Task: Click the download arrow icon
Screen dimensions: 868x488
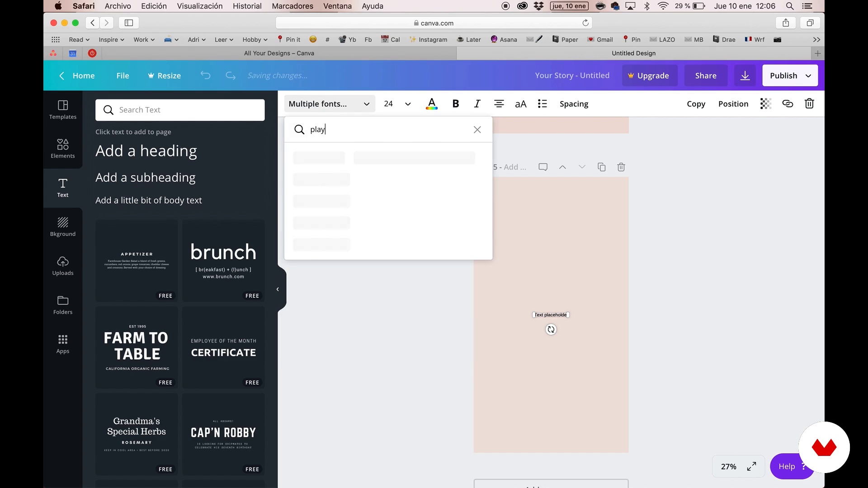Action: click(745, 75)
